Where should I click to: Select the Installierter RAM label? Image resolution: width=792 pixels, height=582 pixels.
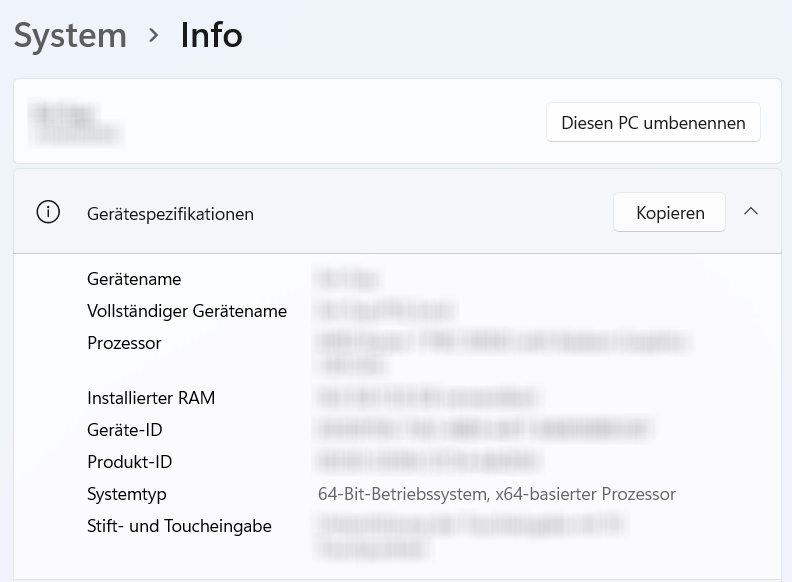(151, 398)
